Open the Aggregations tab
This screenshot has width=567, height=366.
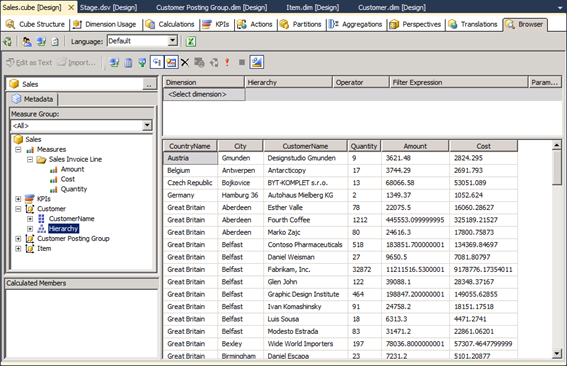(x=356, y=24)
